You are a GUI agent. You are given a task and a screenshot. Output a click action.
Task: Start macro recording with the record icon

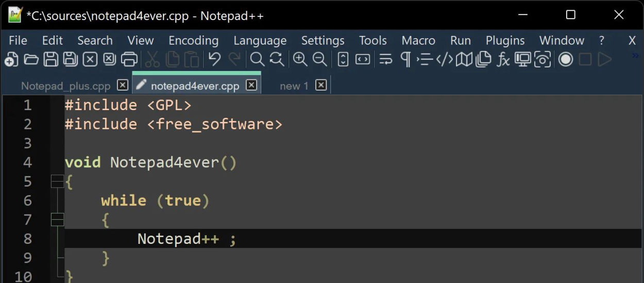(566, 60)
